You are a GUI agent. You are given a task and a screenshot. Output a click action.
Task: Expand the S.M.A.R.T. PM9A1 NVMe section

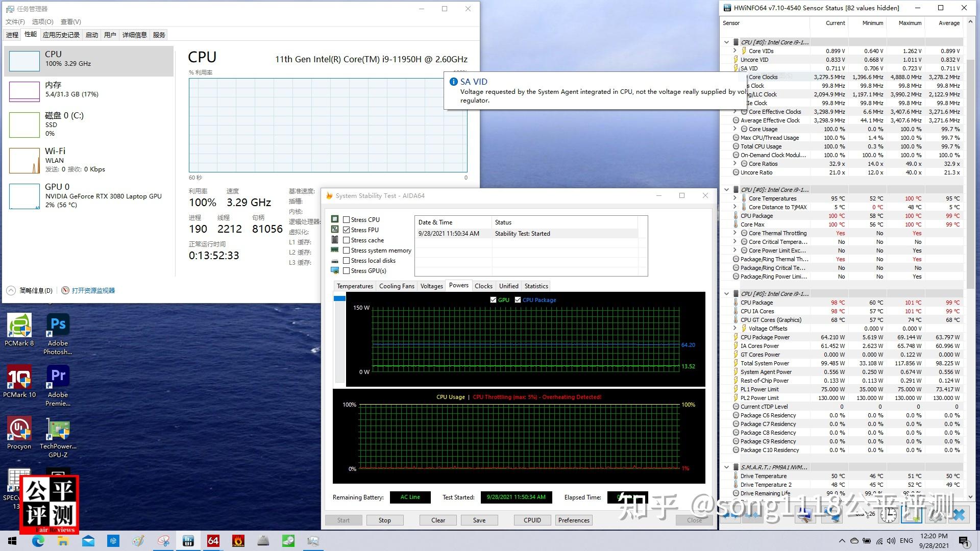tap(727, 467)
